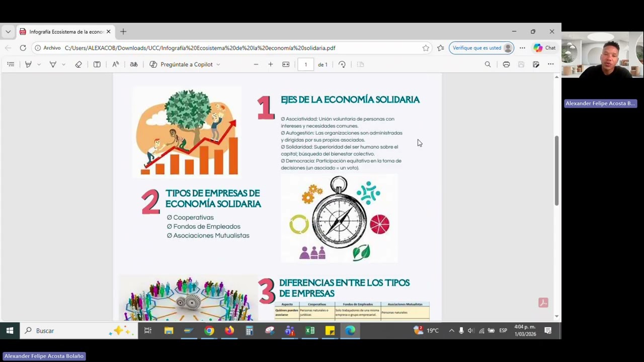Select the Draw pen tool
Viewport: 644px width, 362px height.
coord(53,64)
